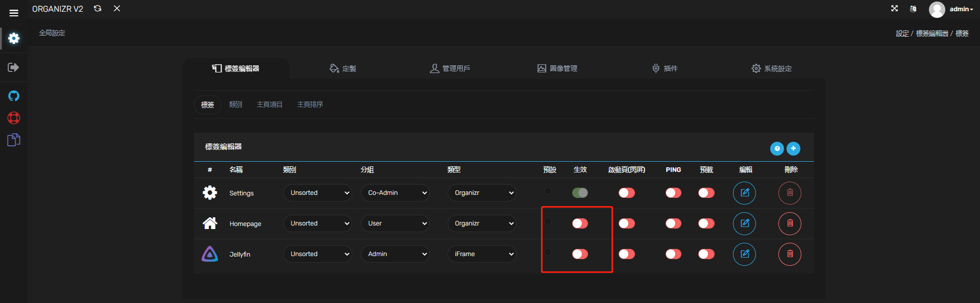Screen dimensions: 980x303
Task: Open the red lifebuoy support icon
Action: 14,118
